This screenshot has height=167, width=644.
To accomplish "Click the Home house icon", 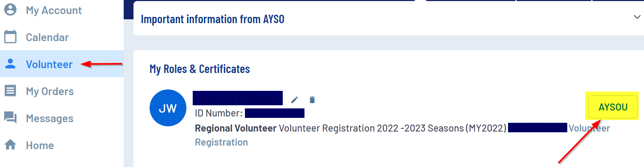I will pos(10,145).
